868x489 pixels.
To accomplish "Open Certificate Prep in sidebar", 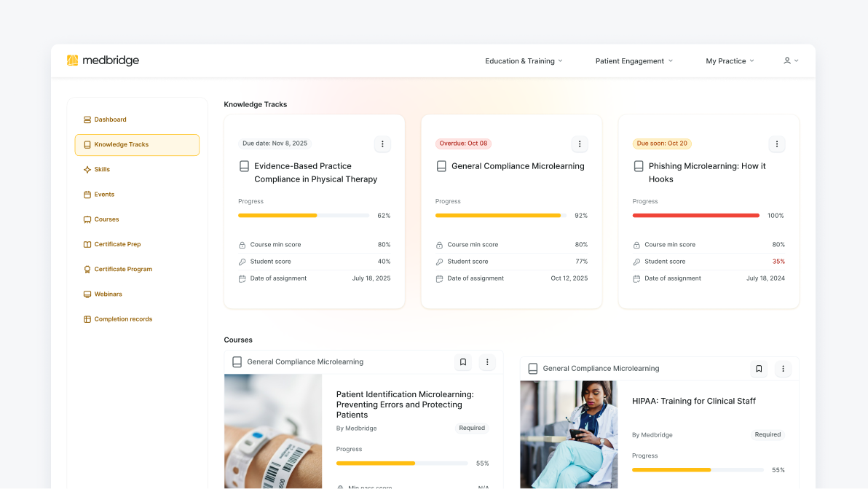I will click(138, 244).
